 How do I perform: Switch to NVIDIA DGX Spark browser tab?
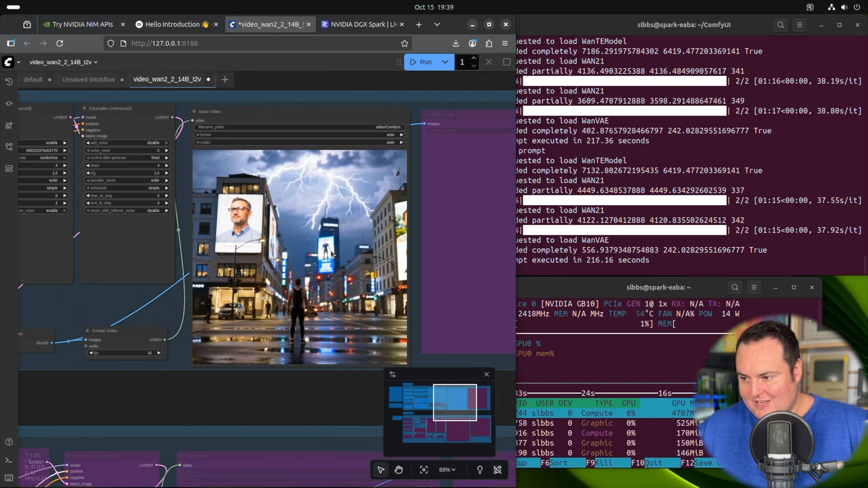359,24
